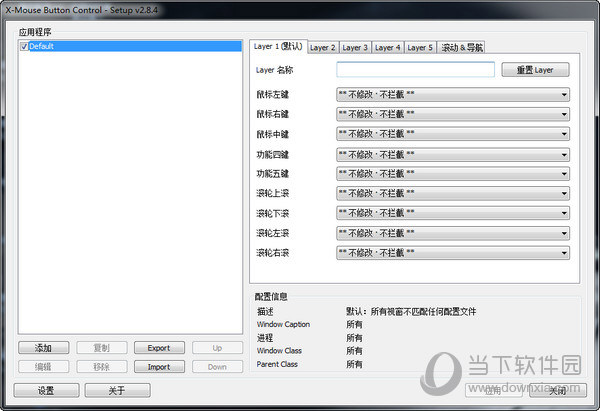Image resolution: width=600 pixels, height=411 pixels.
Task: Click the 添加 button
Action: (x=44, y=348)
